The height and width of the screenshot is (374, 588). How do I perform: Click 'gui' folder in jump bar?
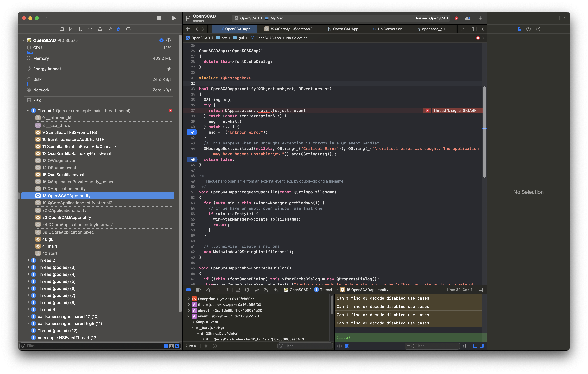click(238, 38)
